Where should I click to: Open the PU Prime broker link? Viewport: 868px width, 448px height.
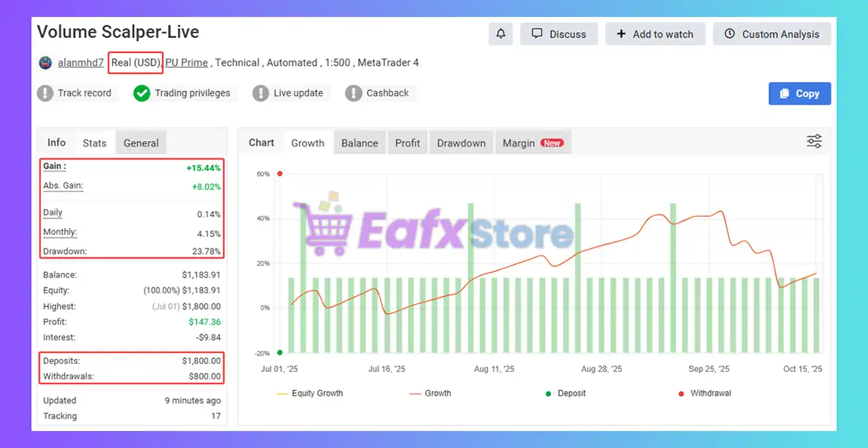[186, 62]
